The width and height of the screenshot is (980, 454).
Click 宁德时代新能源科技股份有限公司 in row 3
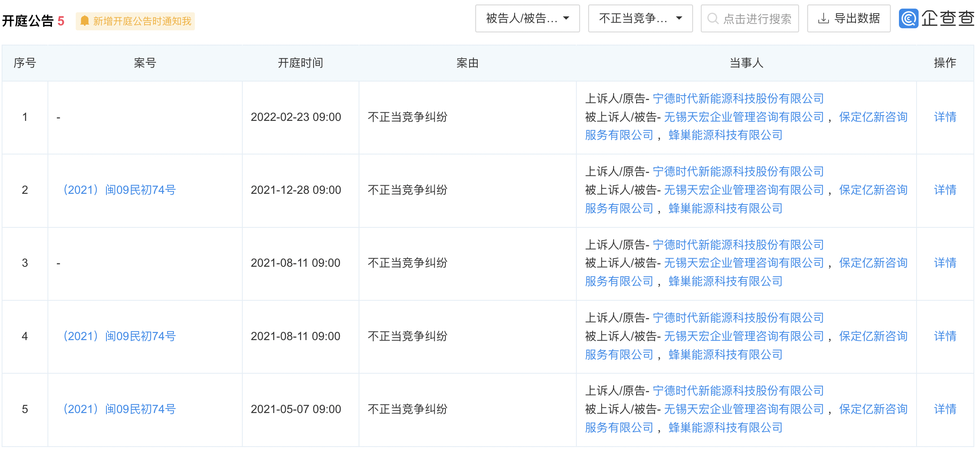tap(738, 245)
